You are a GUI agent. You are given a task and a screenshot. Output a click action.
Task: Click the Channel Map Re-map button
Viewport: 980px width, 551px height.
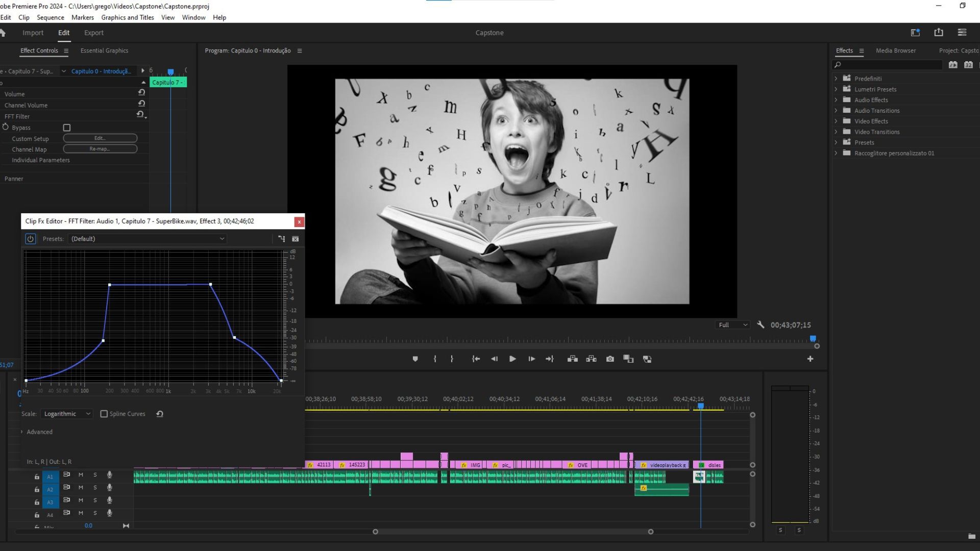100,149
